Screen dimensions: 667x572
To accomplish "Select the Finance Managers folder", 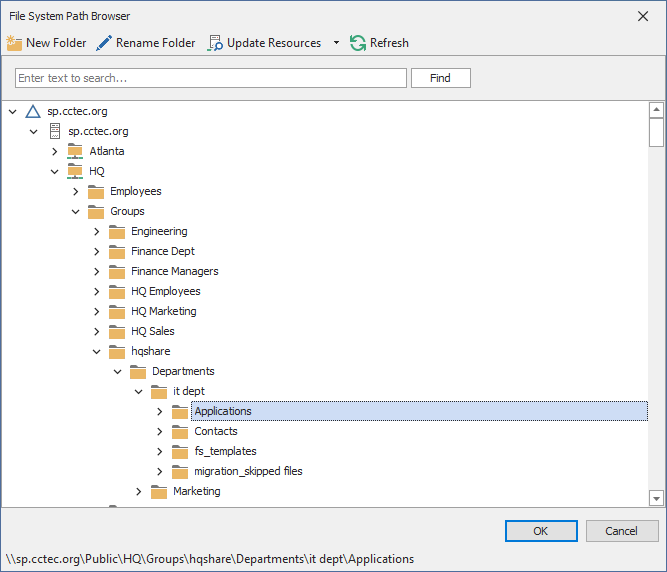I will (174, 271).
